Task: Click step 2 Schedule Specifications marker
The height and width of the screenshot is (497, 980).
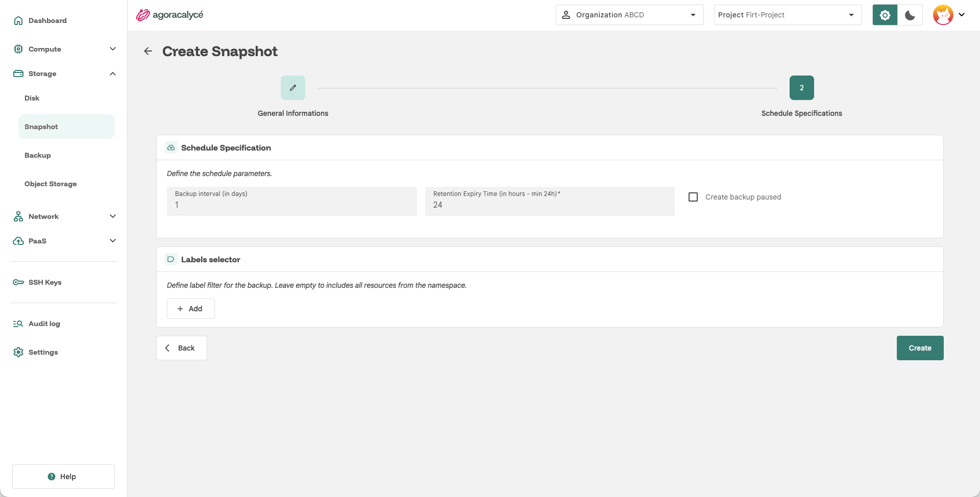Action: click(x=801, y=88)
